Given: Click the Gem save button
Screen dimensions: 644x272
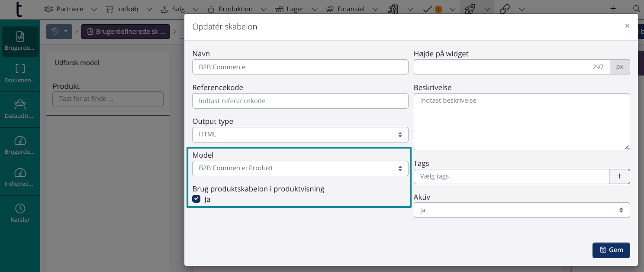Looking at the screenshot, I should (611, 250).
